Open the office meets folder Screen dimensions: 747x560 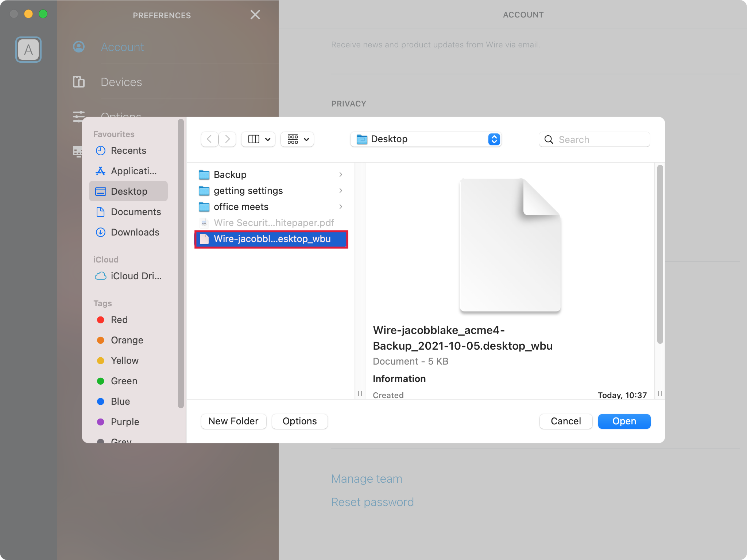[x=271, y=207]
